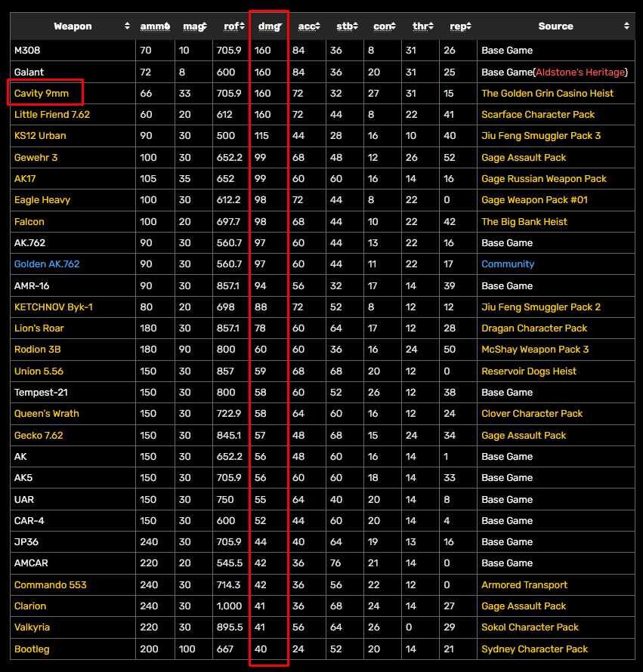This screenshot has width=643, height=672.
Task: Open the Union 5.56 weapon link
Action: (x=39, y=371)
